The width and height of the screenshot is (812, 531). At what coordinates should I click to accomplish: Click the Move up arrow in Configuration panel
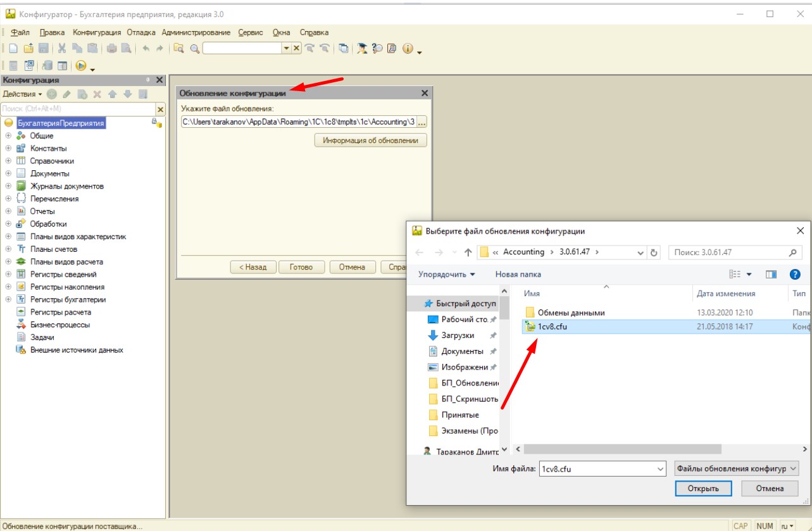point(112,94)
